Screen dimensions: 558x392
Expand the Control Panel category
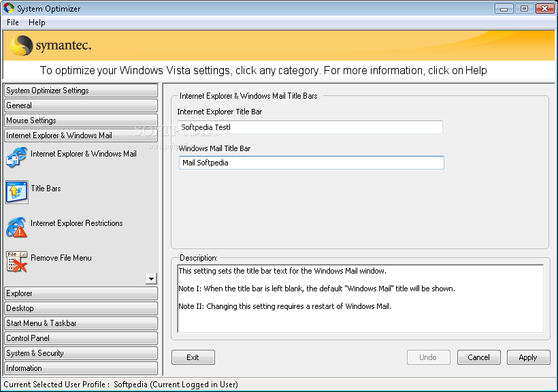(81, 338)
